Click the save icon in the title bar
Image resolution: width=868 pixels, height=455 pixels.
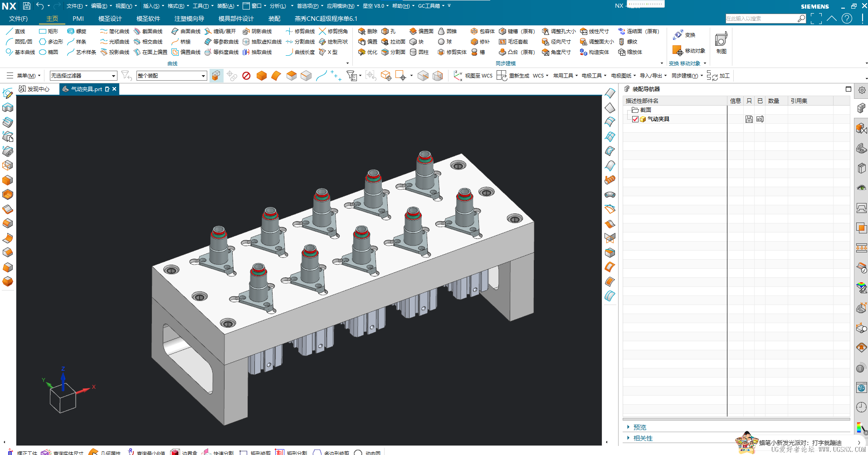[x=27, y=6]
